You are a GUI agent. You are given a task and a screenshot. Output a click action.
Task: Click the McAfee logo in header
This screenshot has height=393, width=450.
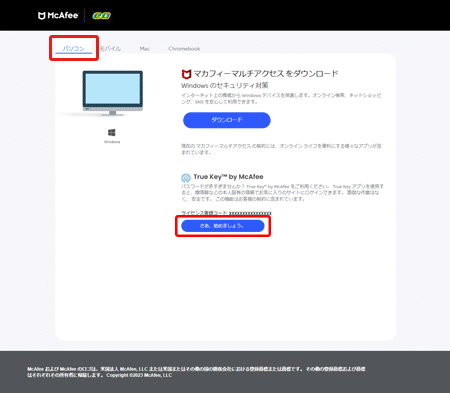58,15
